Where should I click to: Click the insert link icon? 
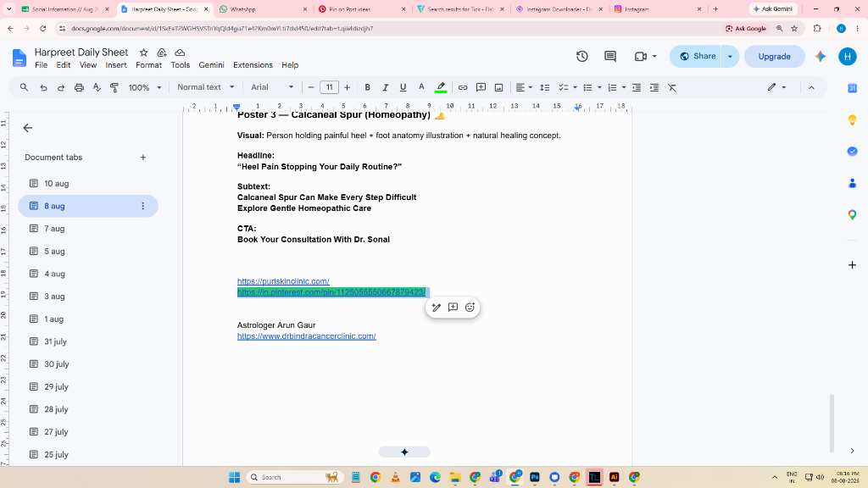[463, 87]
